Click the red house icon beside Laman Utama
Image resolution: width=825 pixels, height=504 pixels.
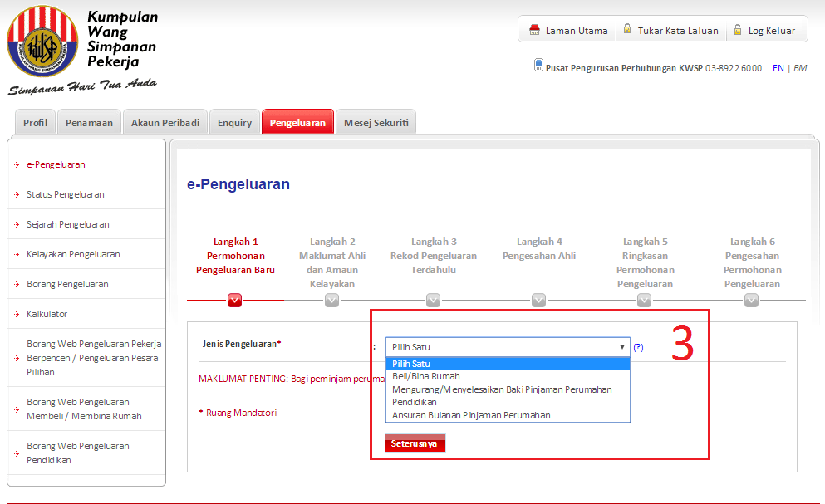(x=534, y=29)
